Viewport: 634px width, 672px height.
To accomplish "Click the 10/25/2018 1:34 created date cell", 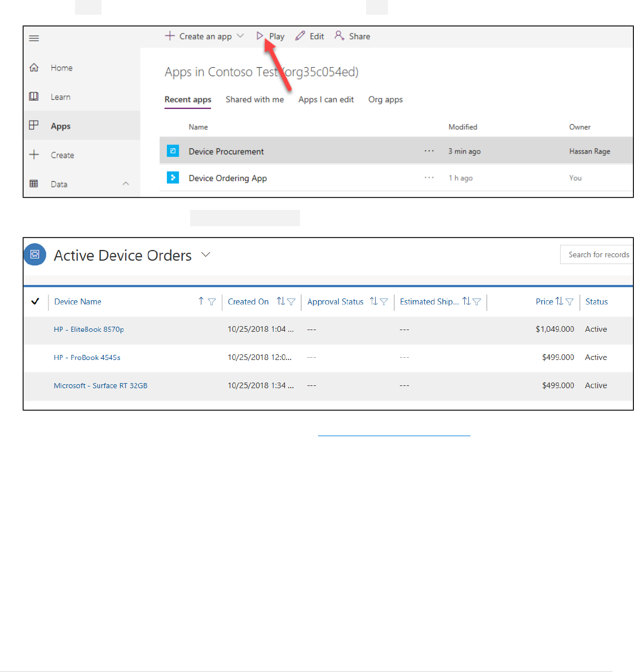I will pos(261,385).
